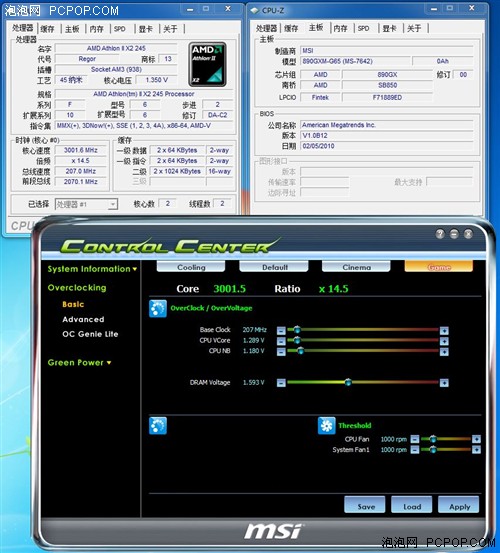
Task: Open the Overclocking section
Action: tap(77, 288)
